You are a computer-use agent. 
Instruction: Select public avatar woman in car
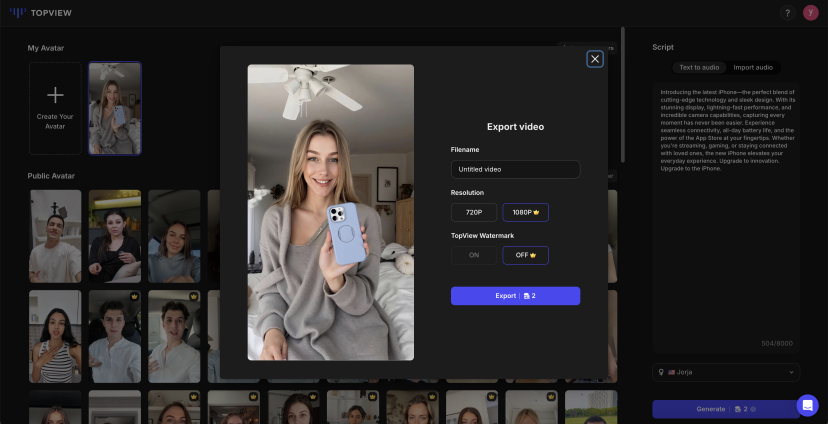[174, 237]
